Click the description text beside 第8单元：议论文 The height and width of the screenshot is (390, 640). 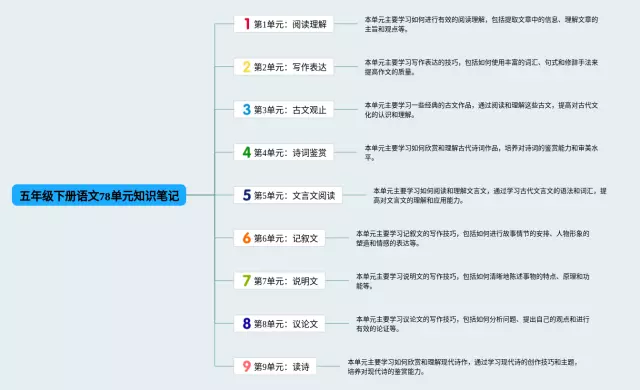coord(473,324)
